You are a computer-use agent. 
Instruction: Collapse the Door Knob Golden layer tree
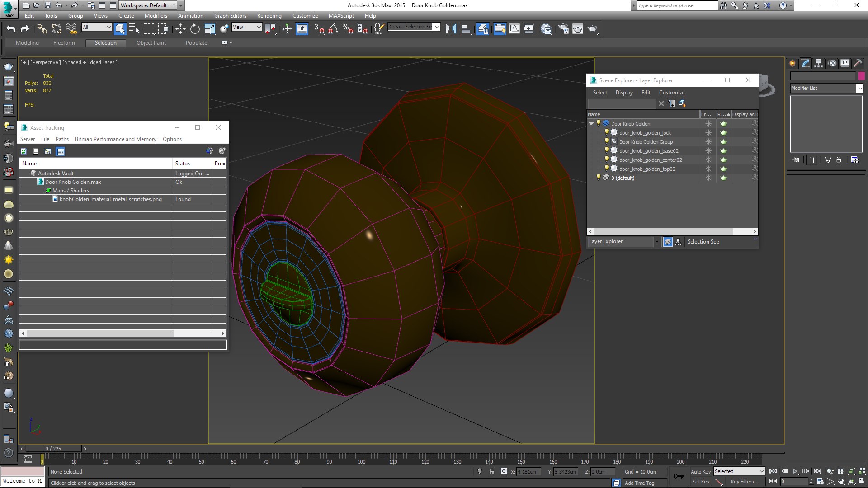coord(591,123)
